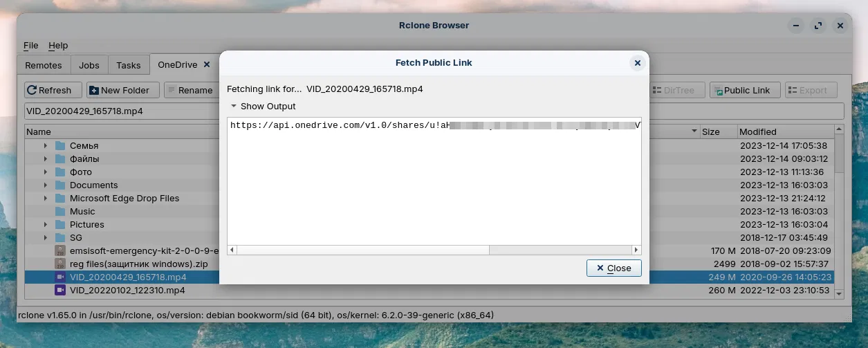
Task: Expand the Фото folder
Action: pos(46,172)
